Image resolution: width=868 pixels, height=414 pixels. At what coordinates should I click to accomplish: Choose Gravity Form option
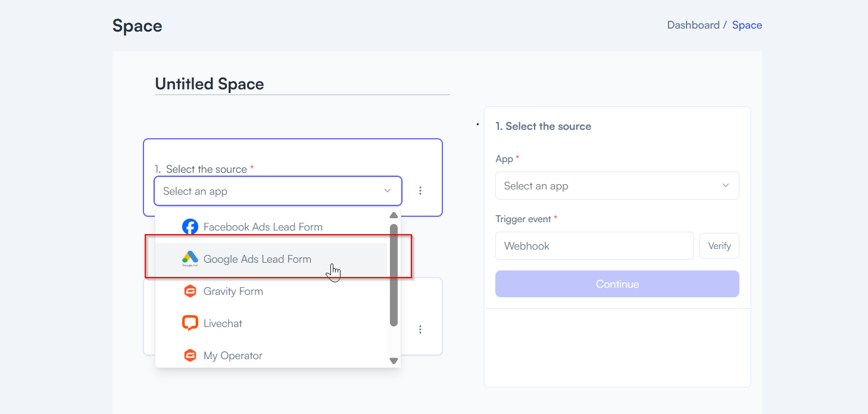(271, 291)
